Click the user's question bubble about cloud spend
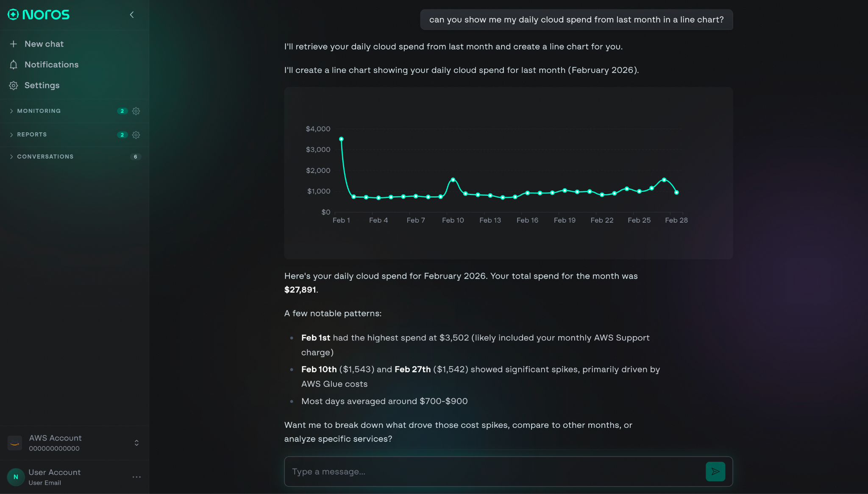Image resolution: width=868 pixels, height=494 pixels. click(x=577, y=19)
